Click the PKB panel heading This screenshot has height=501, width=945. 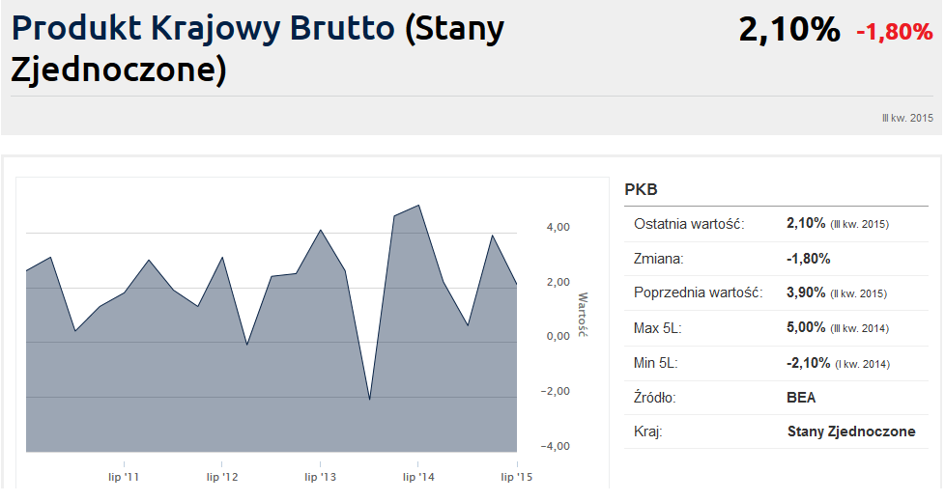pos(640,189)
